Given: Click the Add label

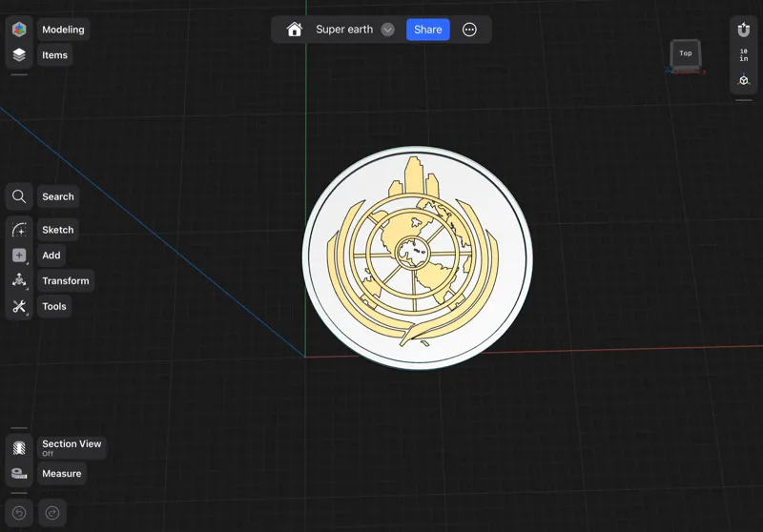Looking at the screenshot, I should [52, 256].
